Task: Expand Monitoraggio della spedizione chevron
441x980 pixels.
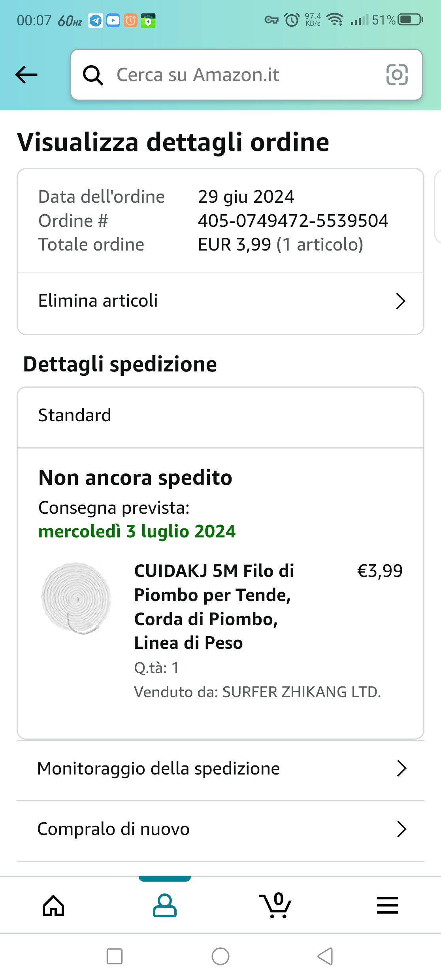Action: (x=401, y=769)
